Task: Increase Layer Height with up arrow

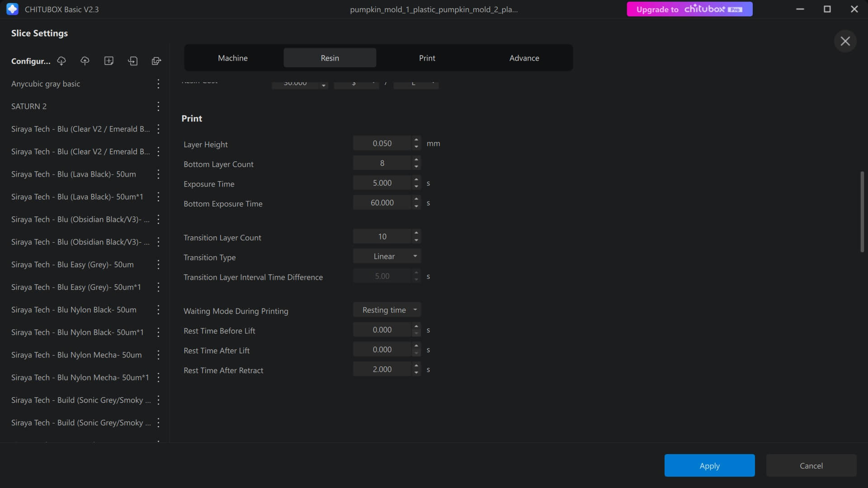Action: click(x=416, y=140)
